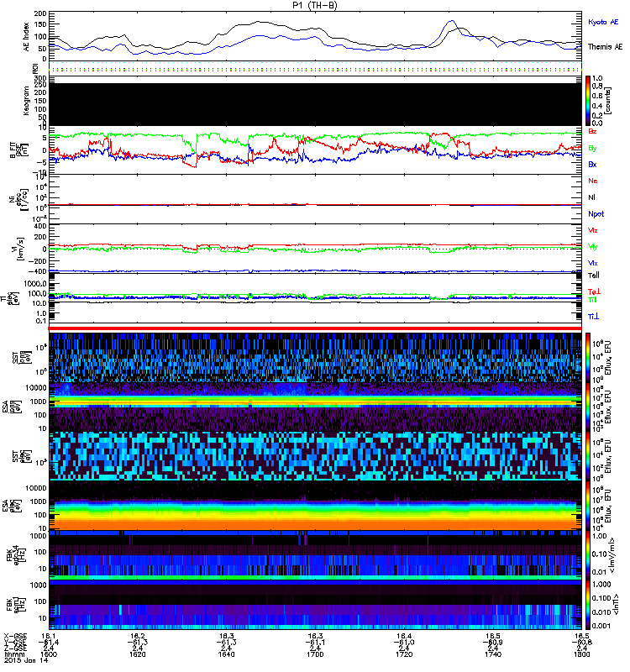
Task: Click the FBK electric field mV/m color bar
Action: pos(588,555)
